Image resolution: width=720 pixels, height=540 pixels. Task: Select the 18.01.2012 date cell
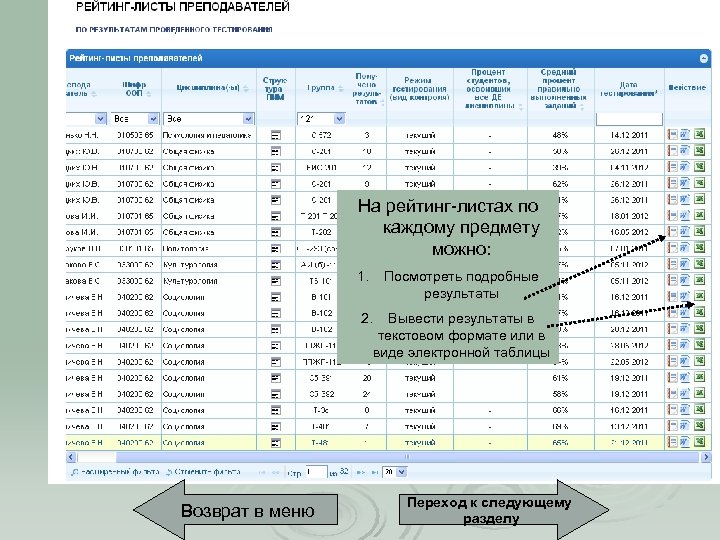coord(629,216)
